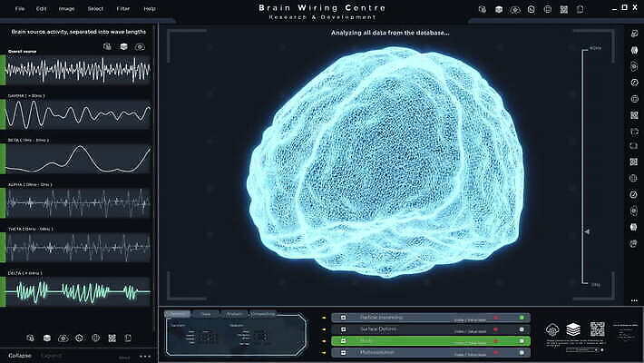
Task: Expand the yellow arrow beside Photosimulation row
Action: 324,351
